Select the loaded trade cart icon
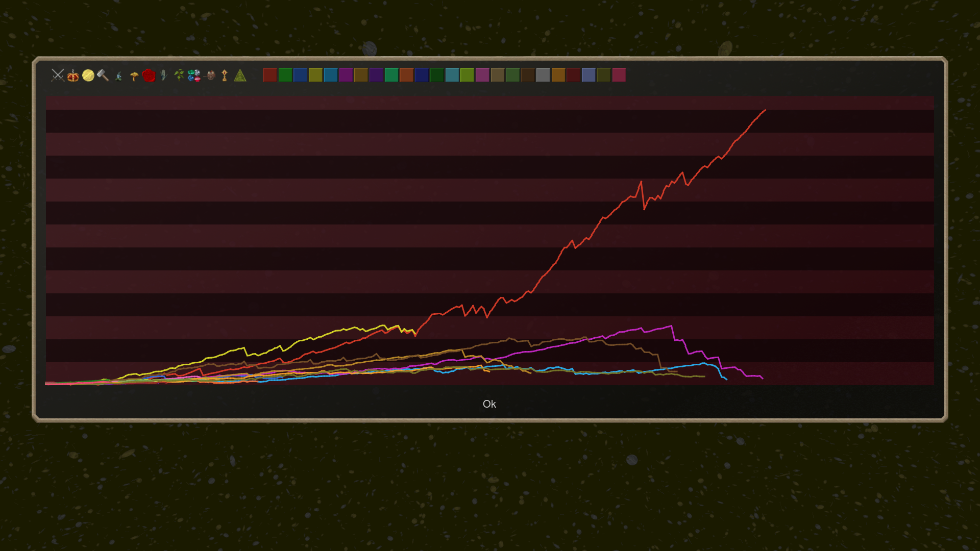980x551 pixels. coord(209,76)
